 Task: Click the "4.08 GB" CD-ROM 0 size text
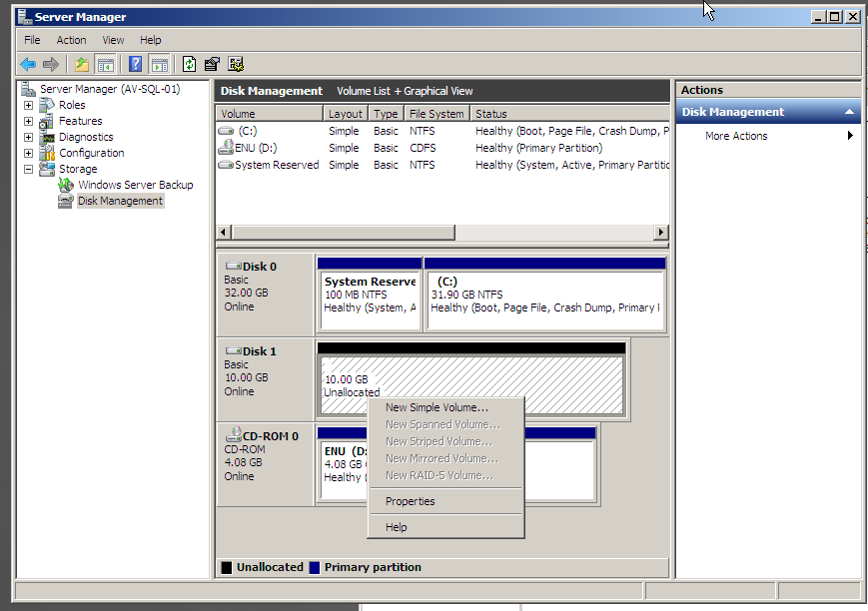(243, 462)
